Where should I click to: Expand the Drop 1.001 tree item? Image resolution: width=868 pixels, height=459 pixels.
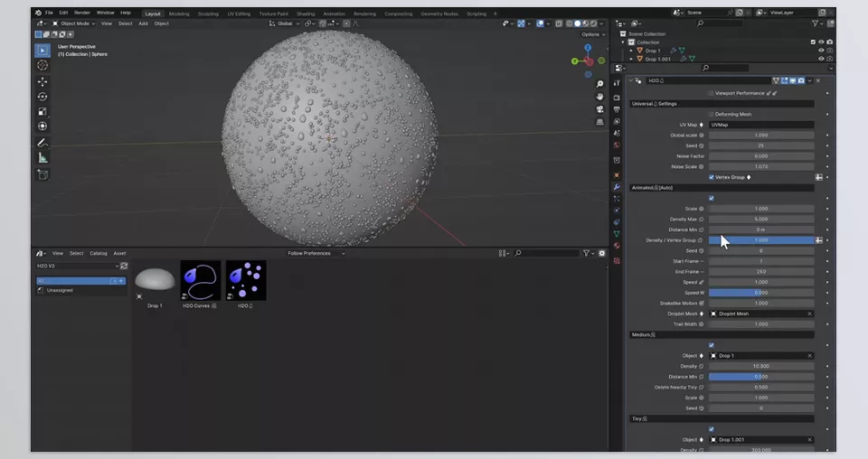(x=631, y=59)
